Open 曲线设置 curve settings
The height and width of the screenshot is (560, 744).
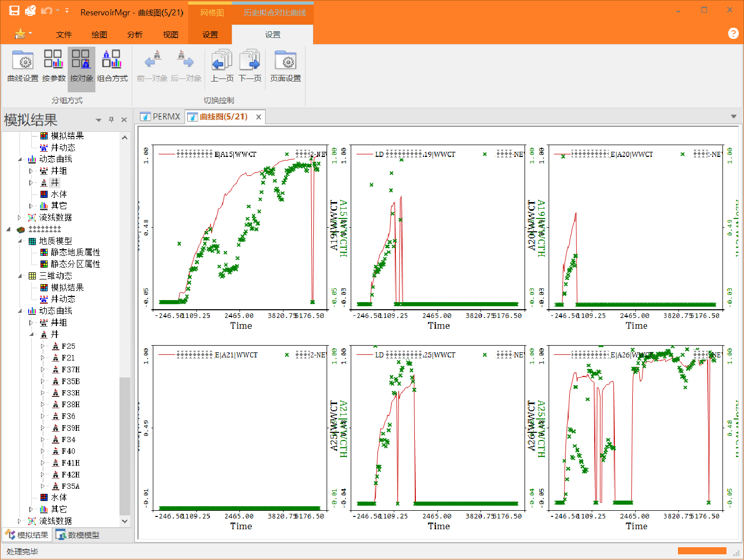coord(23,66)
